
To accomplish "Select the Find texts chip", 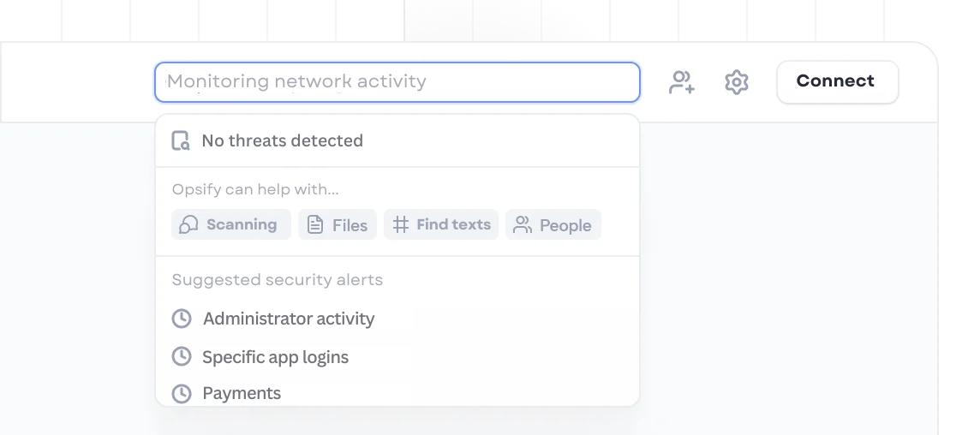I will 441,224.
